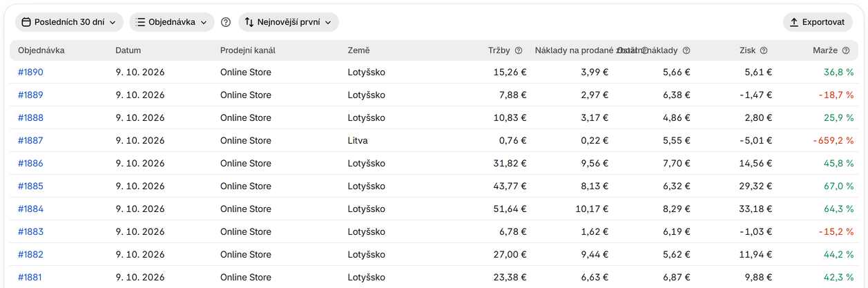The height and width of the screenshot is (288, 868).
Task: Open order #1882 link
Action: coord(30,254)
